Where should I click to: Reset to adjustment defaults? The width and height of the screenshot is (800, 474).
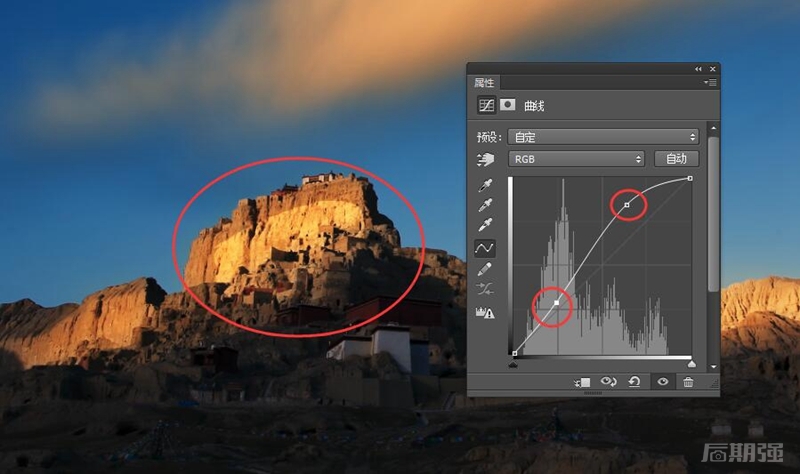[634, 381]
